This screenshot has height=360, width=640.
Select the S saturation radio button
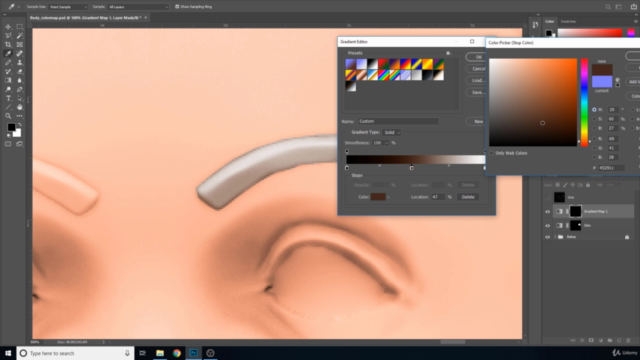pos(594,119)
